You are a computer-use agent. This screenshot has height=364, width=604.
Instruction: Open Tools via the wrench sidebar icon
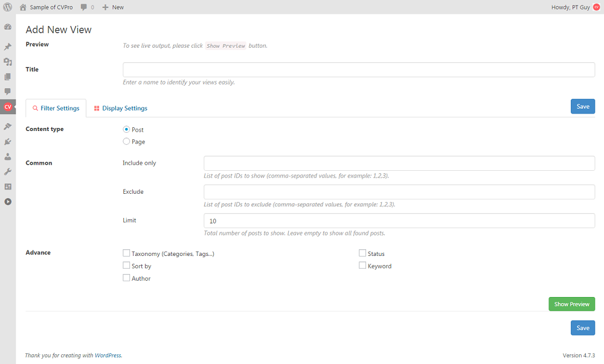click(x=8, y=171)
